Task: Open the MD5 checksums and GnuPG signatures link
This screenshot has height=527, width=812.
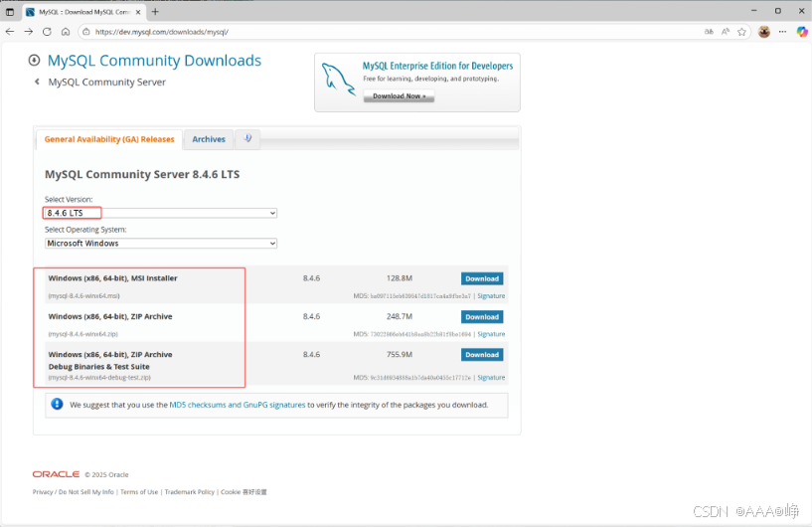Action: point(238,405)
